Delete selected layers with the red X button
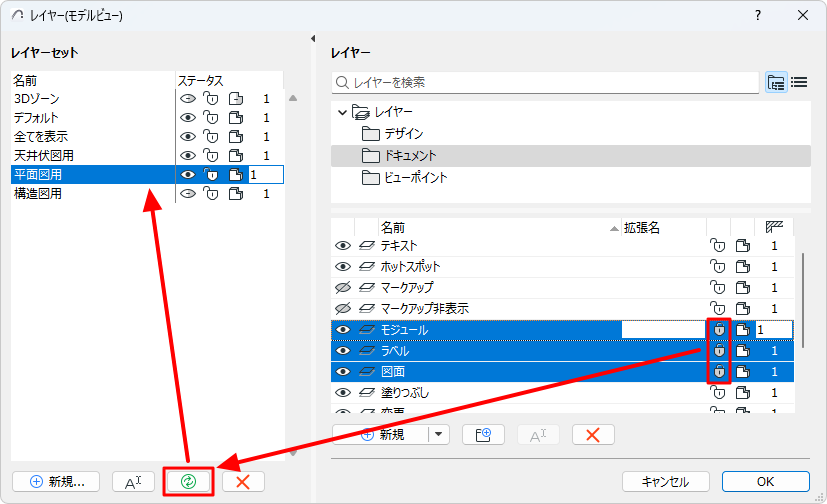Viewport: 827px width, 504px height. (593, 435)
